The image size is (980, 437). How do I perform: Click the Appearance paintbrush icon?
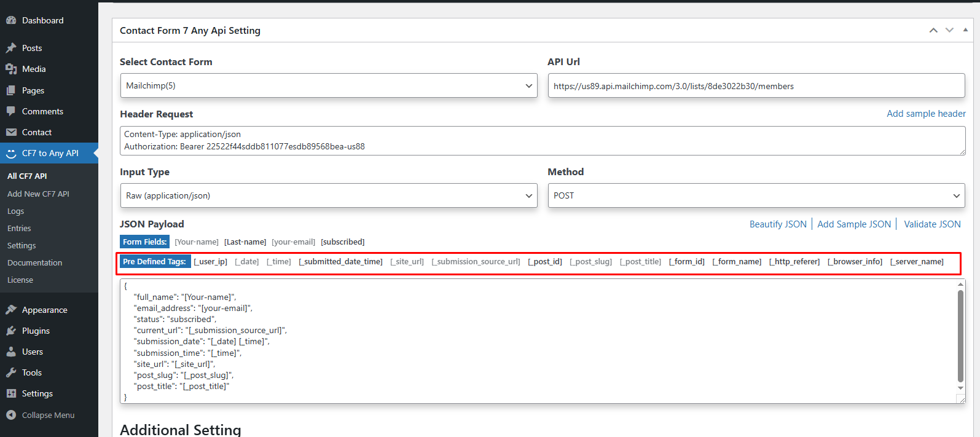tap(11, 310)
